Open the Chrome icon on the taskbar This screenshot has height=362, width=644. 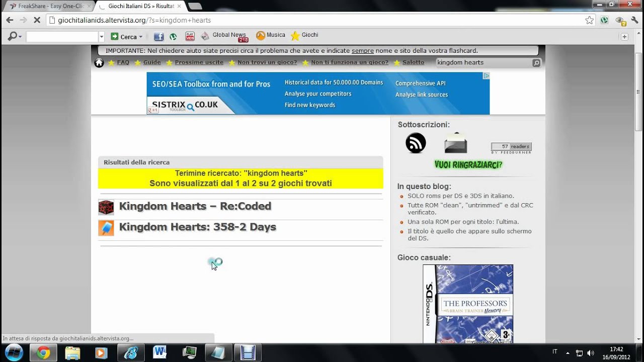coord(43,353)
